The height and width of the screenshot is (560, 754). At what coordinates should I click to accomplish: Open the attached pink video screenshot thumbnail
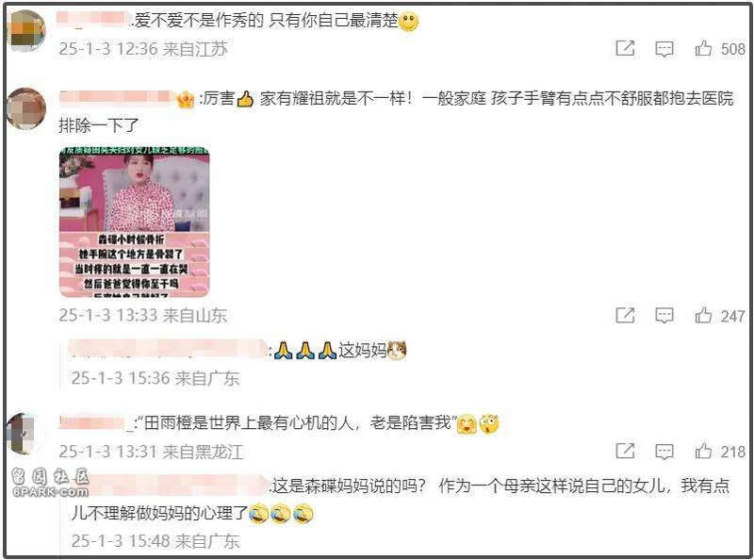tap(135, 222)
